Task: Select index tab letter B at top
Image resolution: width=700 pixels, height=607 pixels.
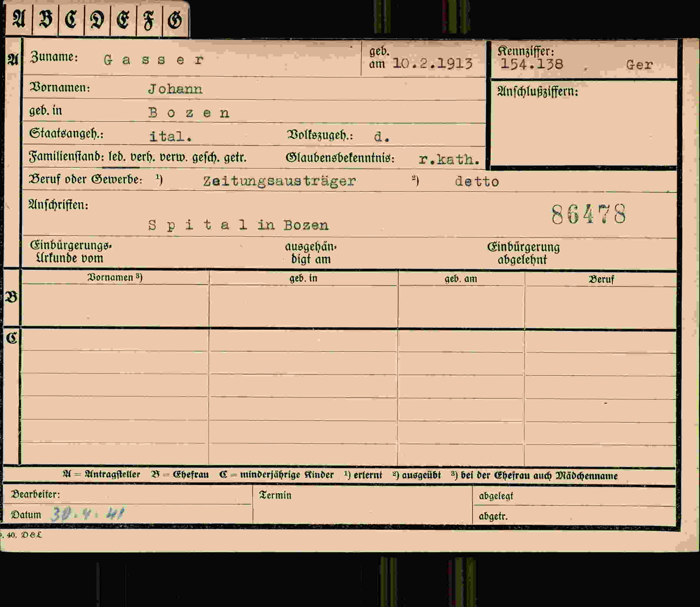Action: [x=45, y=19]
